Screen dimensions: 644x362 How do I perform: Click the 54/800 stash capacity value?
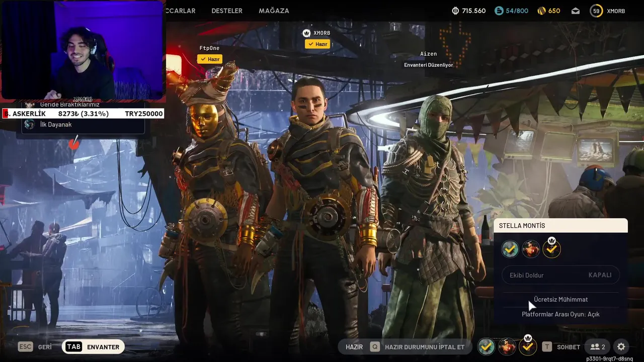[517, 11]
